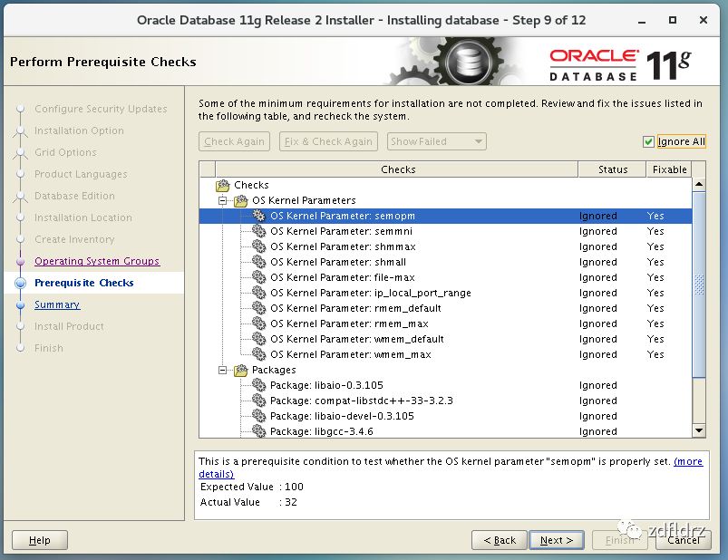Viewport: 728px width, 560px height.
Task: Select row OS Kernel Parameter: shmmax
Action: point(445,246)
